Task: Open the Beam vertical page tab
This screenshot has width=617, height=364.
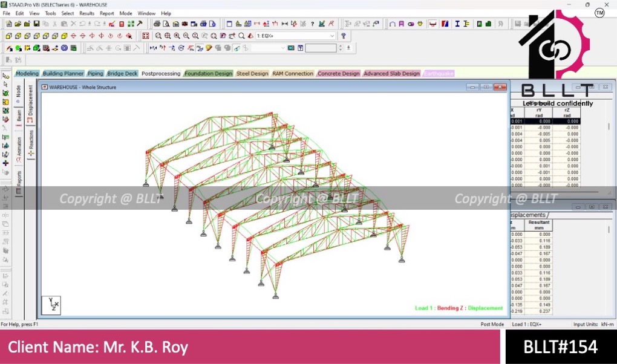Action: (19, 118)
